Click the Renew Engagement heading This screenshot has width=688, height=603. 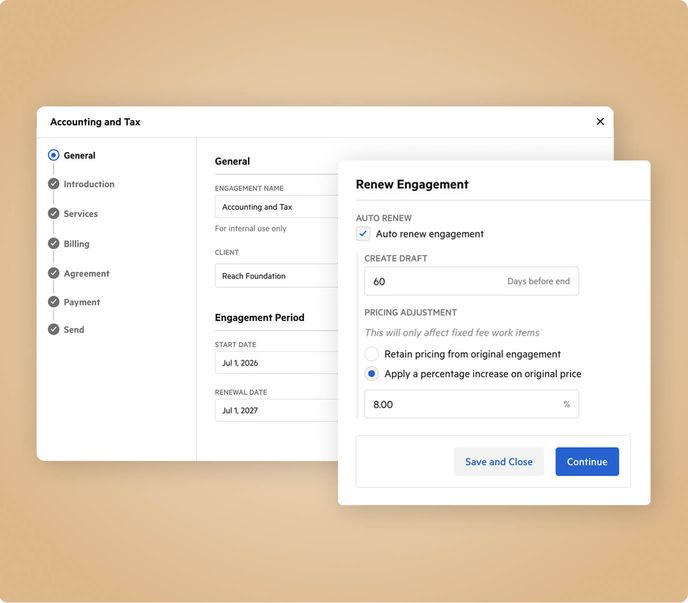[x=412, y=184]
